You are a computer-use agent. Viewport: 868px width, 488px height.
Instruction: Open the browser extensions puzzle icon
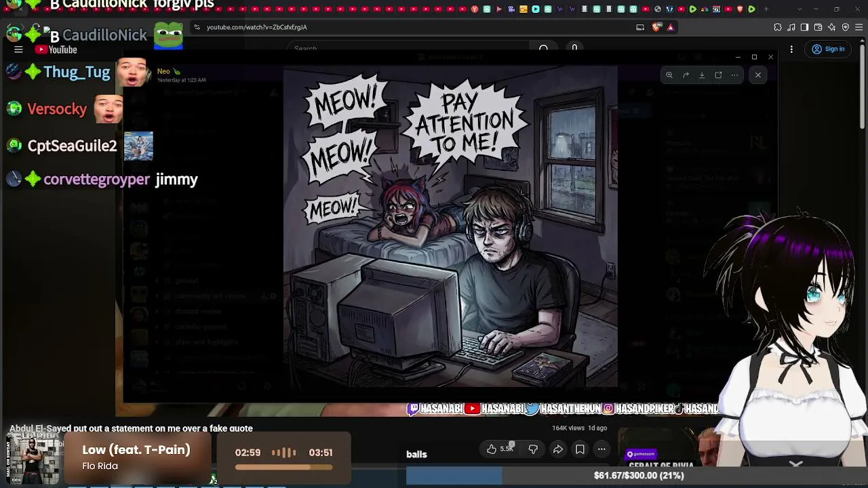coord(778,27)
